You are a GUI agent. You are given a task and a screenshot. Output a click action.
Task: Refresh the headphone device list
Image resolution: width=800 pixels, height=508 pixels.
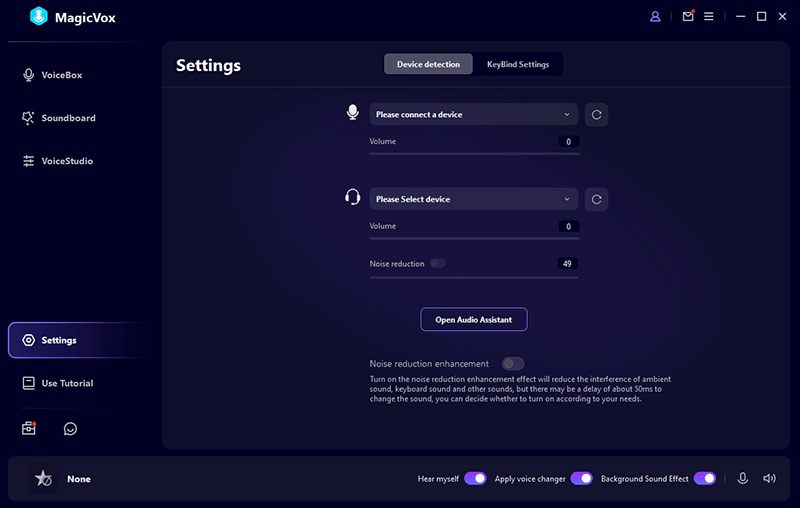click(x=596, y=199)
